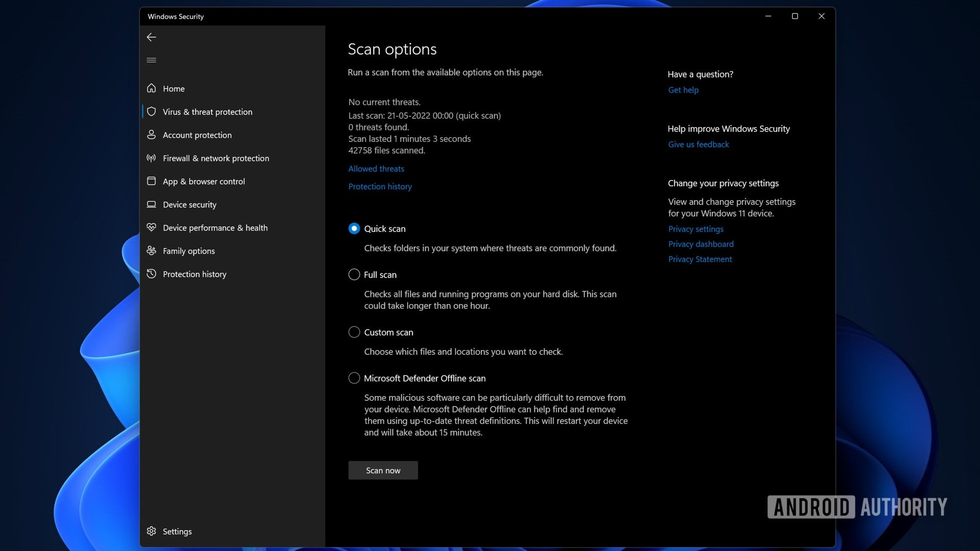The image size is (980, 551).
Task: Go back using the back arrow
Action: tap(151, 37)
